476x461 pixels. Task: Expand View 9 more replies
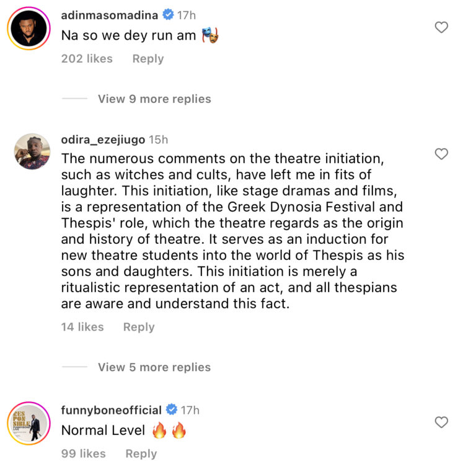tap(154, 99)
